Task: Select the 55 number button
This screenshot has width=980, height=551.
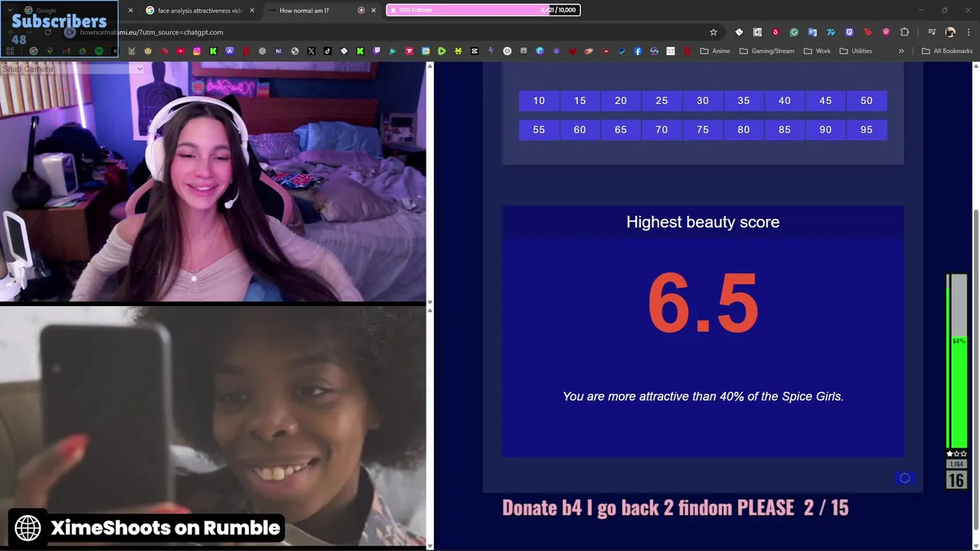Action: click(539, 130)
